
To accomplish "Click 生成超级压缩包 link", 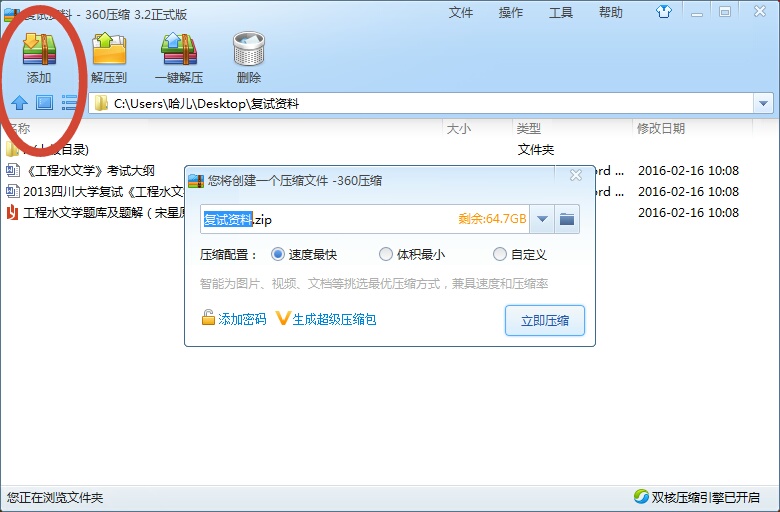I will click(334, 319).
